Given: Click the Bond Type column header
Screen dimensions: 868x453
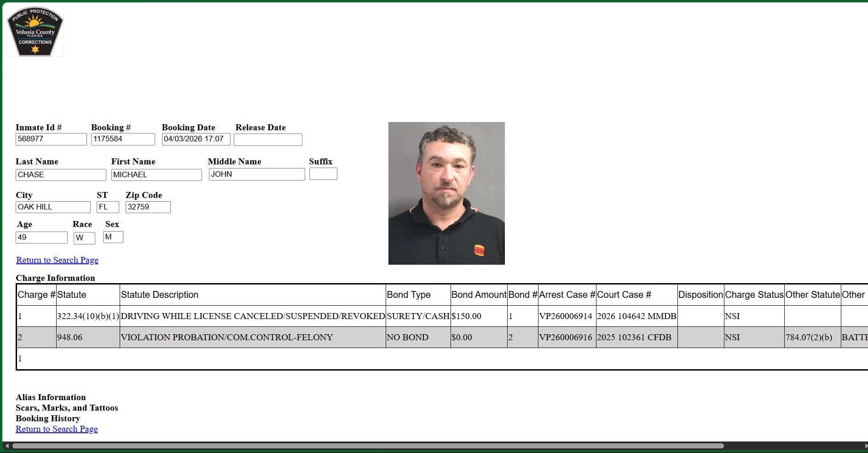Looking at the screenshot, I should (418, 295).
